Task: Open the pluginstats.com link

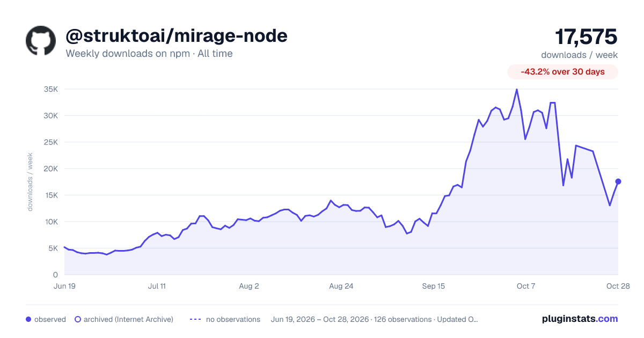Action: 580,319
